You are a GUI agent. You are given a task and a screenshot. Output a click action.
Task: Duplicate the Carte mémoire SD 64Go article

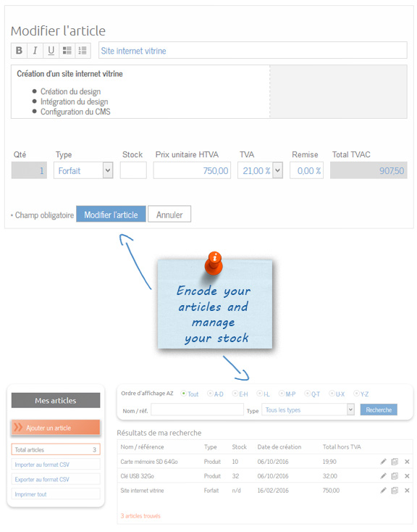click(x=395, y=462)
